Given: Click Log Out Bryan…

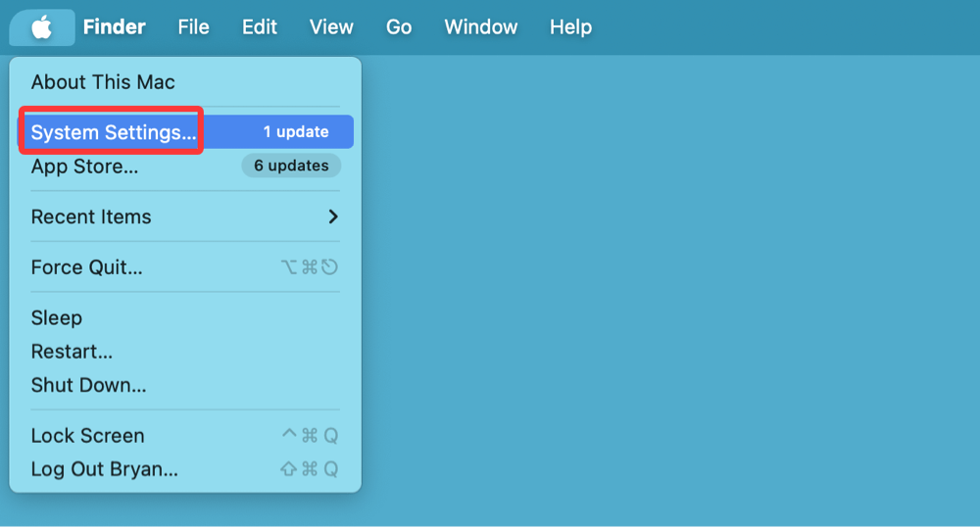Looking at the screenshot, I should pyautogui.click(x=104, y=469).
